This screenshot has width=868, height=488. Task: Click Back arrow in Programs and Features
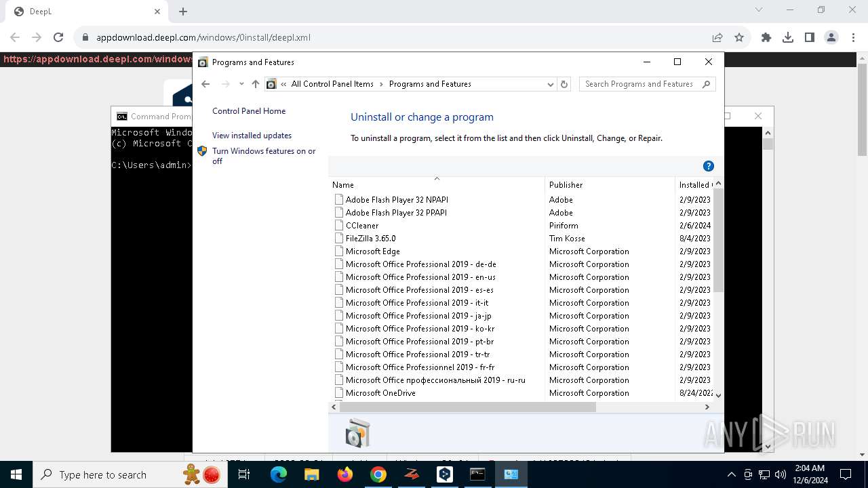pyautogui.click(x=205, y=84)
